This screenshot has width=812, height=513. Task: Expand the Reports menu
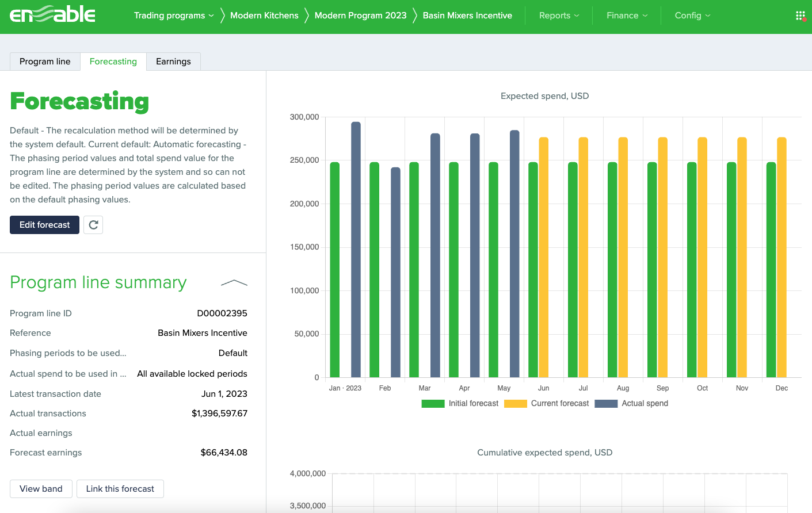pyautogui.click(x=559, y=16)
